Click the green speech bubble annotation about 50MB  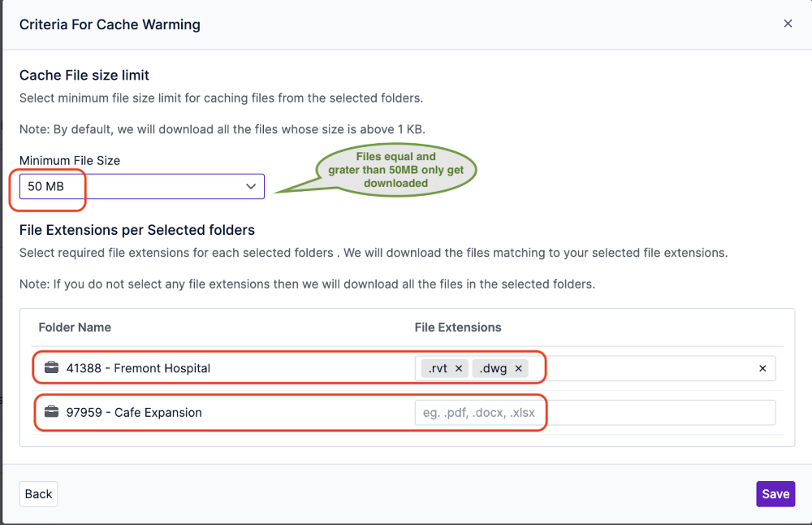click(395, 170)
